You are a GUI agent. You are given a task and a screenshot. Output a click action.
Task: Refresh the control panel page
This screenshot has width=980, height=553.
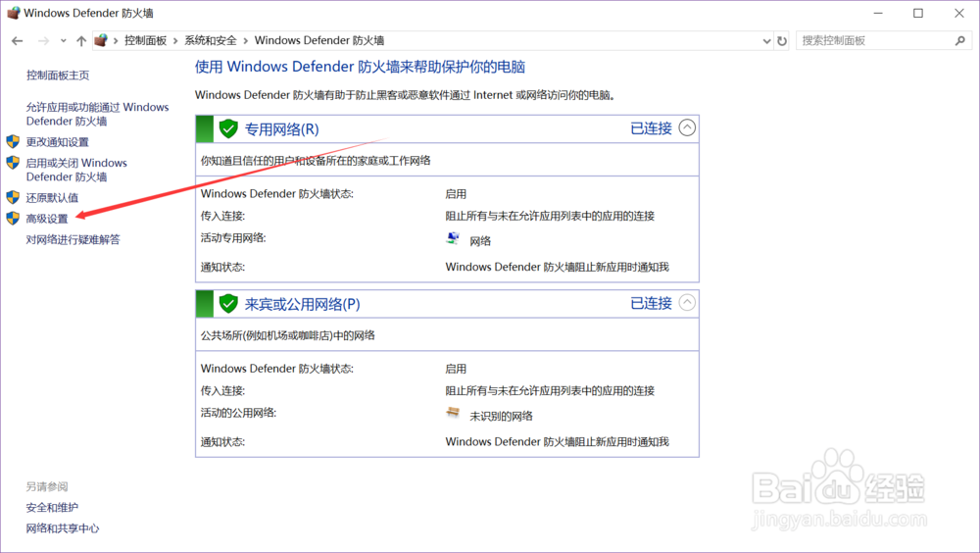pyautogui.click(x=782, y=40)
